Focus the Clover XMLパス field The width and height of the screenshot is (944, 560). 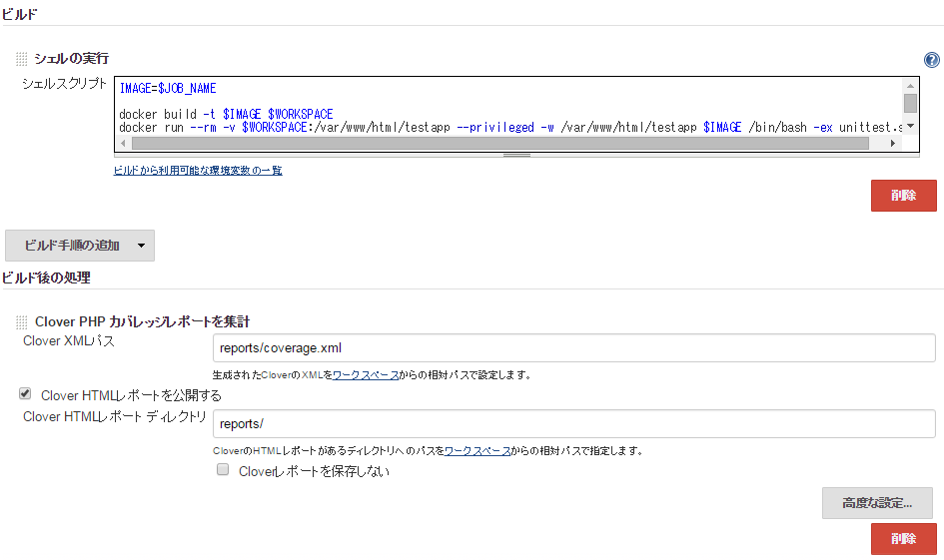click(573, 348)
